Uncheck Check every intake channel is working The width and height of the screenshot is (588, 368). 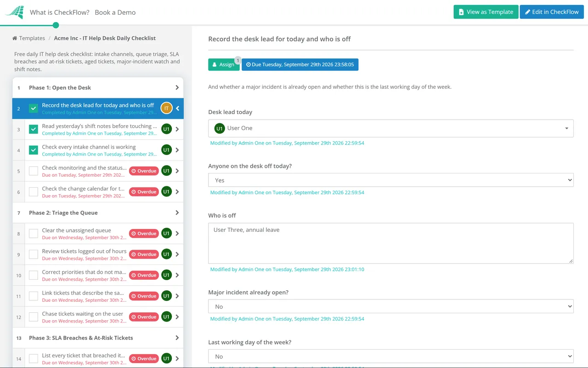34,150
